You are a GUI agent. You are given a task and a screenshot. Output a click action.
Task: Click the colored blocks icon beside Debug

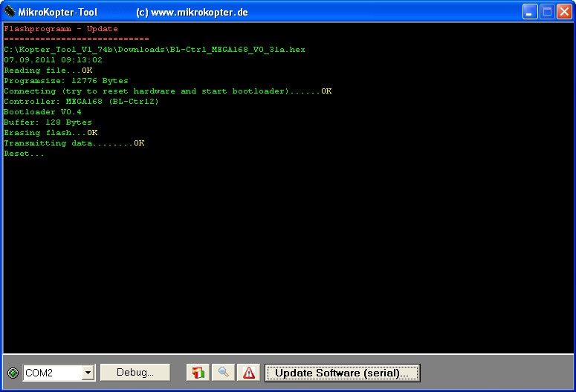pos(198,373)
